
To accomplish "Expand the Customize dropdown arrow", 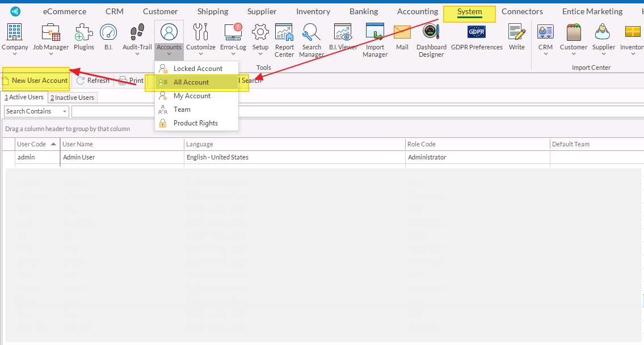I will pos(200,55).
